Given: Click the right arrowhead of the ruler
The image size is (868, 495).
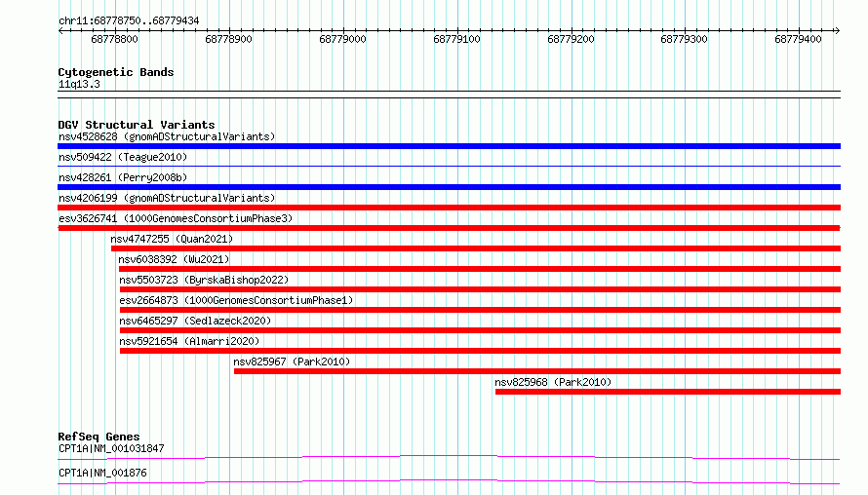Looking at the screenshot, I should [x=838, y=30].
